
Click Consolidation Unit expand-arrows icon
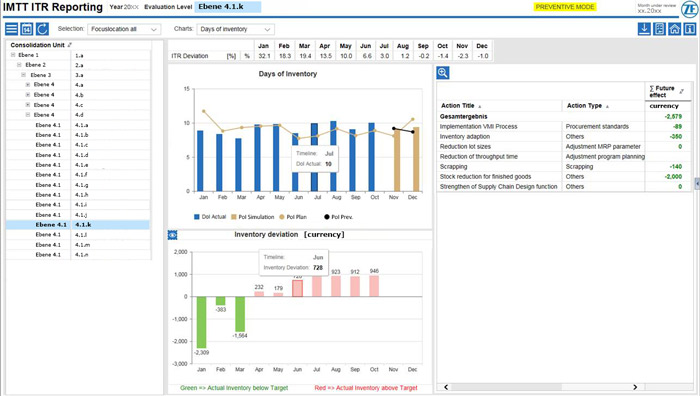tap(70, 45)
